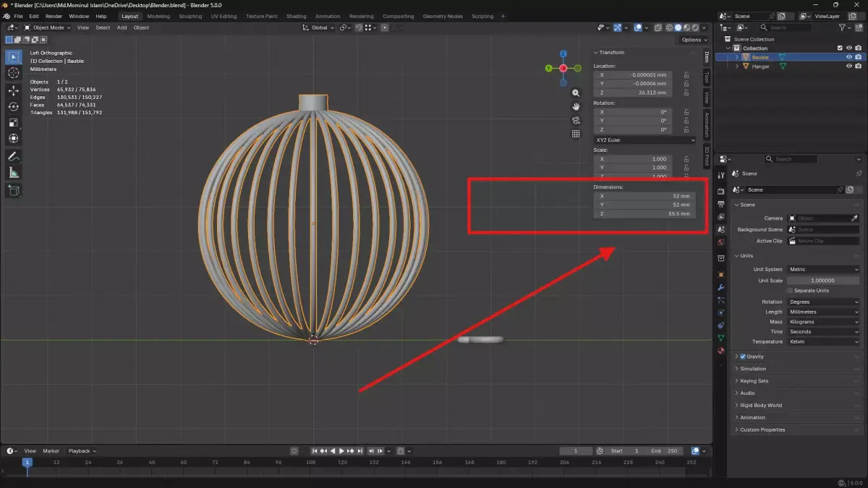Hide the Collection in viewport

click(849, 48)
